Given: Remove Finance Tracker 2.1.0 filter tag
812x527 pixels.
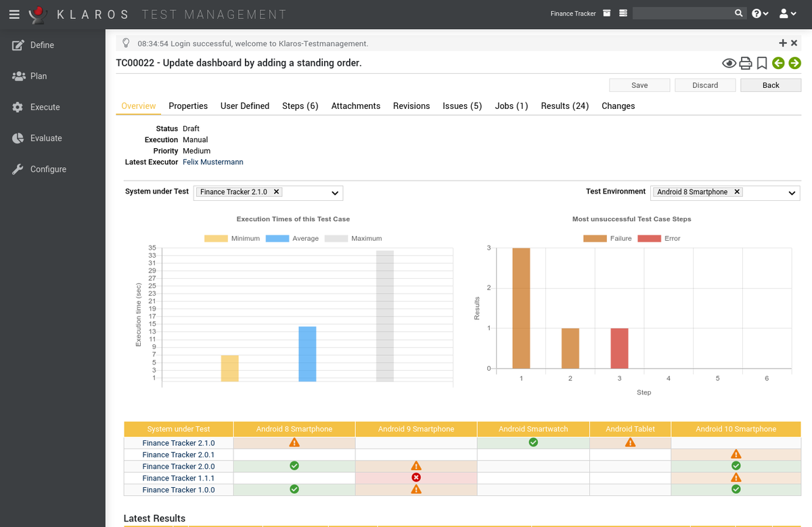Looking at the screenshot, I should tap(276, 192).
